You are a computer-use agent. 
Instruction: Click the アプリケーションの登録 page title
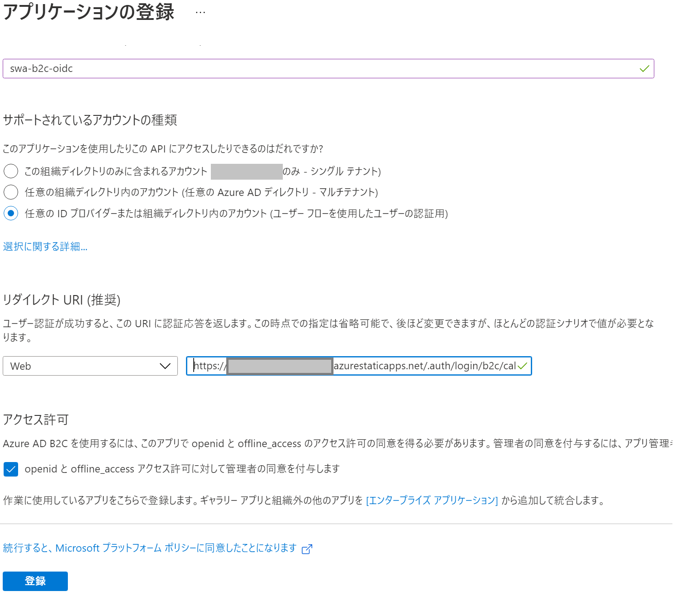click(x=89, y=12)
